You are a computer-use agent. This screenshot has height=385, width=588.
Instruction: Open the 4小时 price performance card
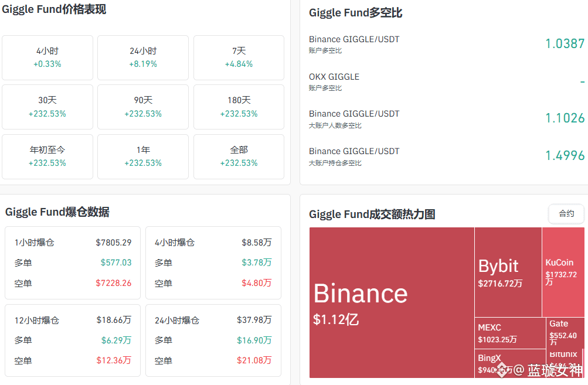click(x=47, y=58)
